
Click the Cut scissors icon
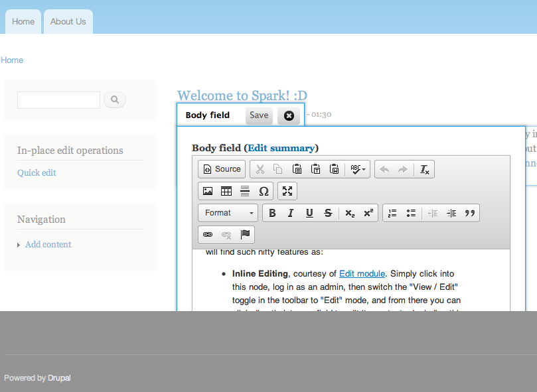click(260, 169)
